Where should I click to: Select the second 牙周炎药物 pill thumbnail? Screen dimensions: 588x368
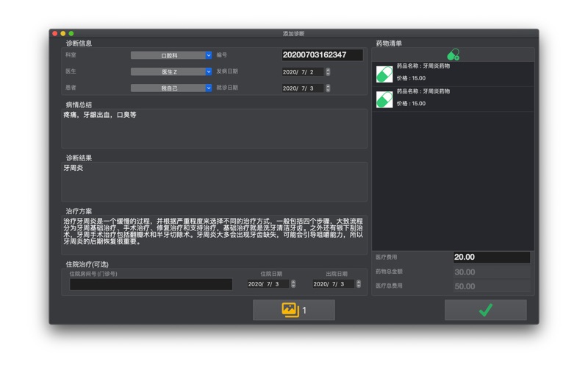[x=384, y=99]
